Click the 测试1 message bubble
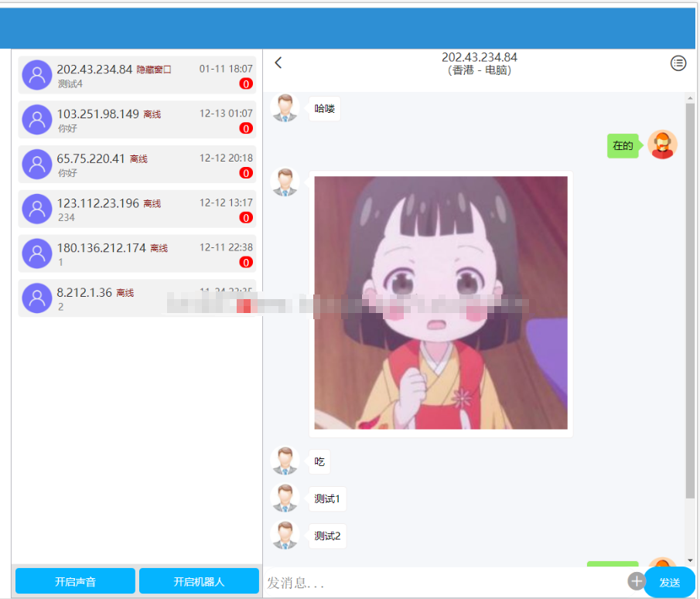 coord(327,499)
